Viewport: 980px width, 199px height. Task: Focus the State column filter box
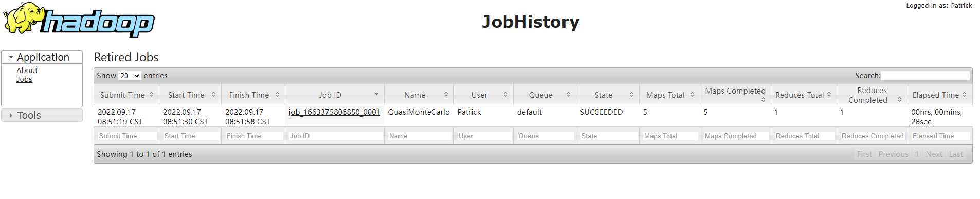tap(608, 136)
